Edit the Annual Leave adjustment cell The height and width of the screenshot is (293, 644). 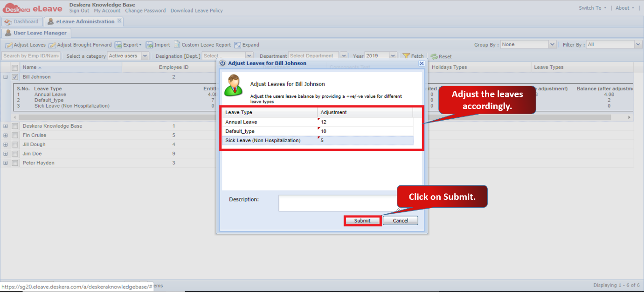365,122
